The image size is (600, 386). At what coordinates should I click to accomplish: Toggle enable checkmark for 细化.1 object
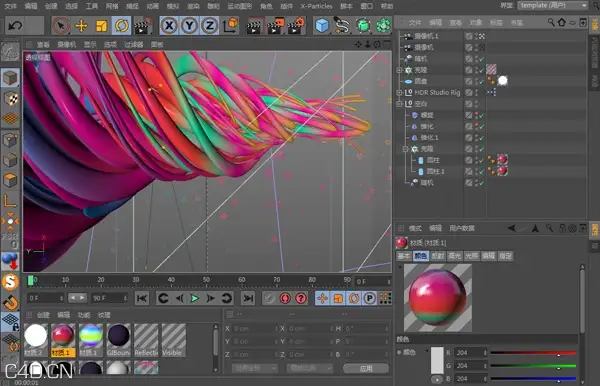click(x=481, y=138)
